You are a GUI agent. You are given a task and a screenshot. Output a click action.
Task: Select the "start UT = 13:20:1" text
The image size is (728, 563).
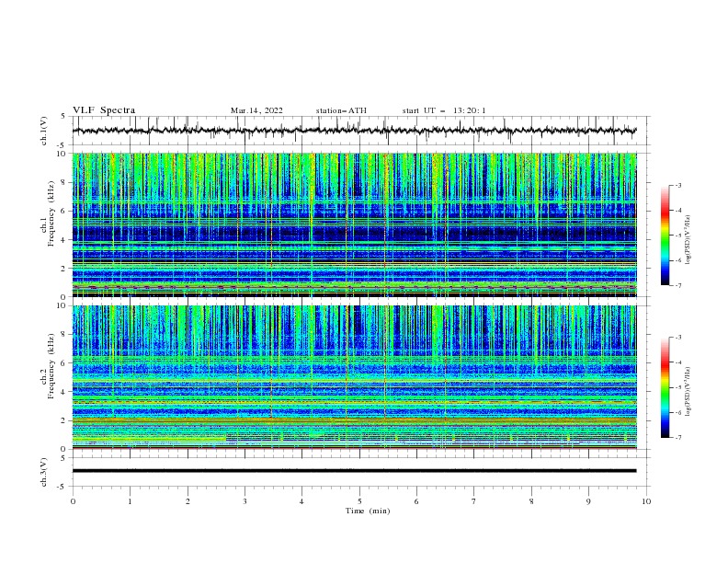tap(444, 110)
